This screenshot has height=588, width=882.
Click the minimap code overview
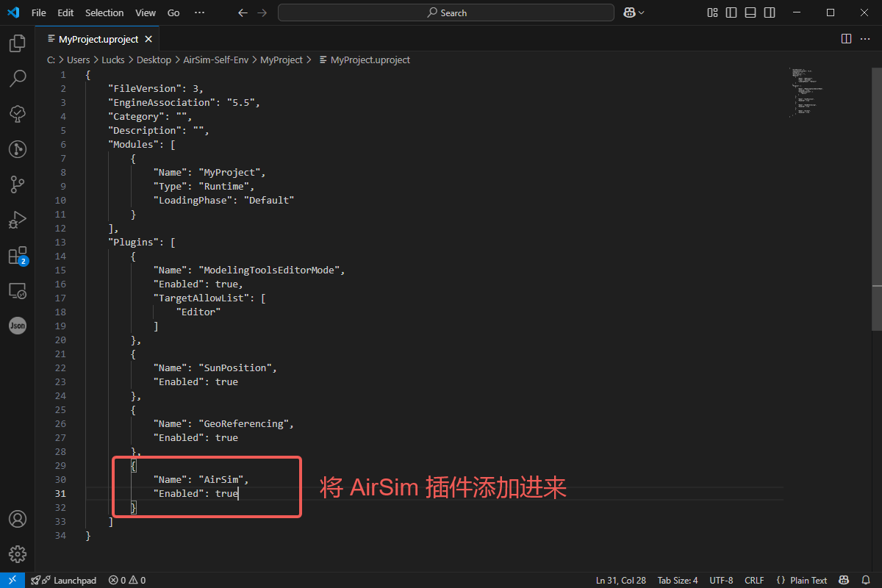click(x=805, y=92)
